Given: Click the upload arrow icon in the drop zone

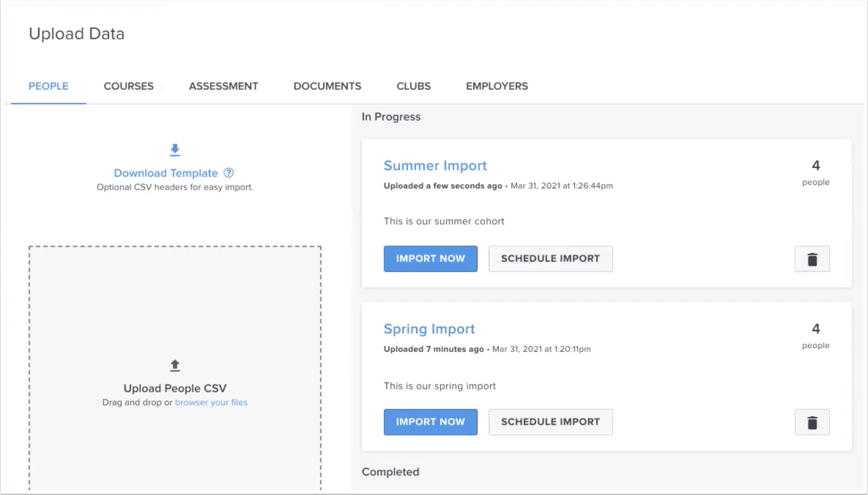Looking at the screenshot, I should [175, 365].
